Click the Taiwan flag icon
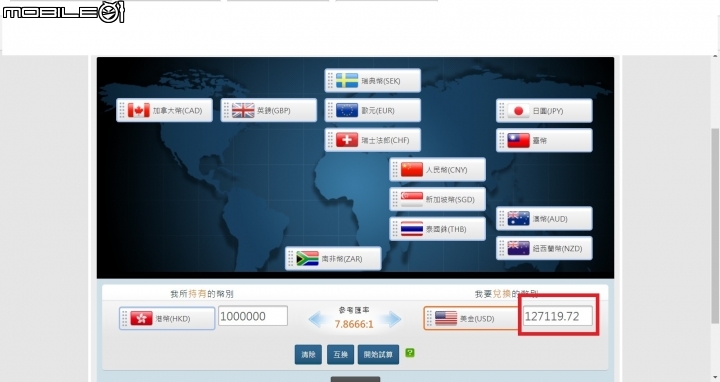 (518, 140)
